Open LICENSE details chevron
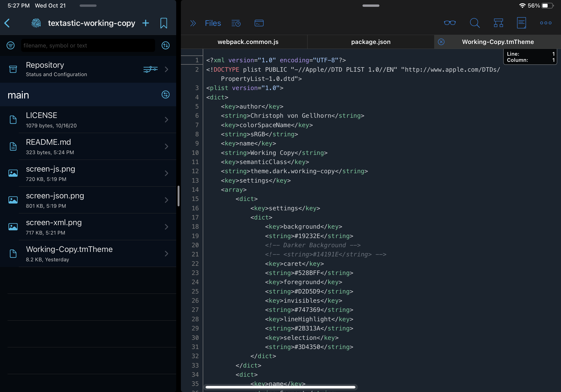Viewport: 561px width, 392px height. (x=166, y=120)
